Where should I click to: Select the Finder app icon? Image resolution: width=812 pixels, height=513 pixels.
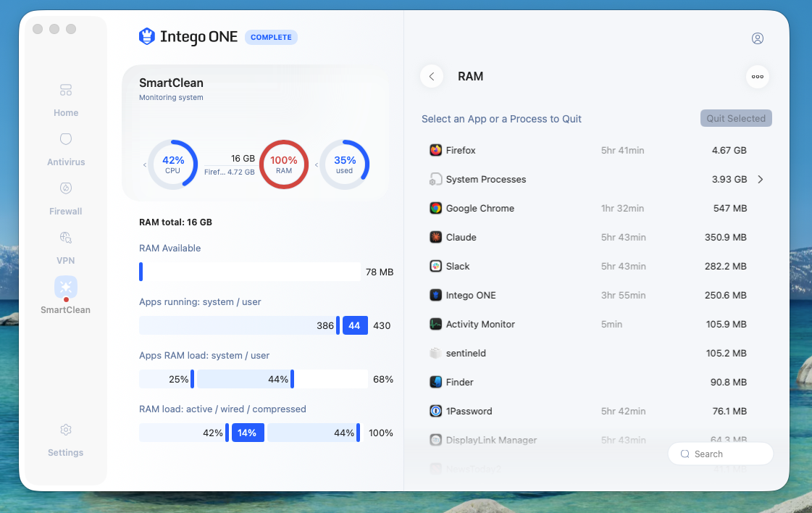(x=435, y=383)
